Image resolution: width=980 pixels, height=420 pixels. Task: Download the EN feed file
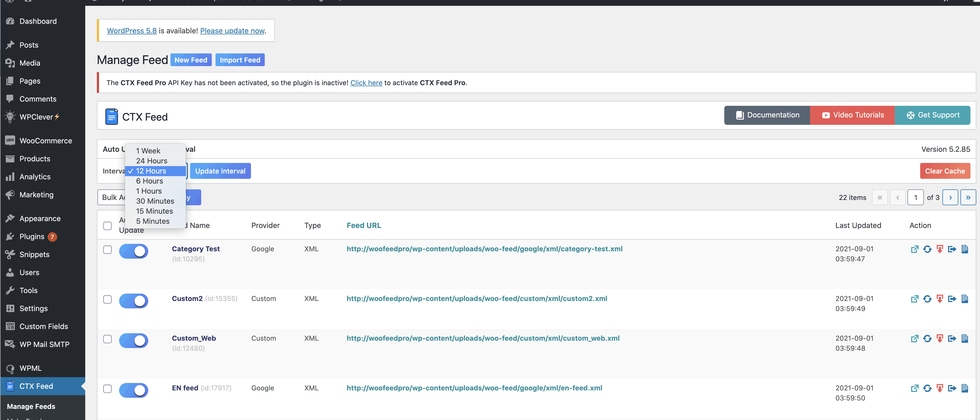pyautogui.click(x=940, y=389)
